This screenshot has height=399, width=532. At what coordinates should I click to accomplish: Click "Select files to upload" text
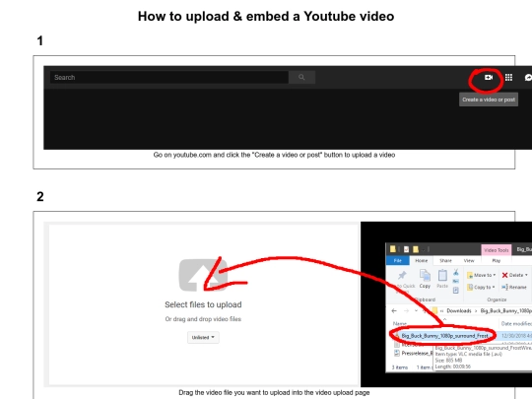pos(203,304)
